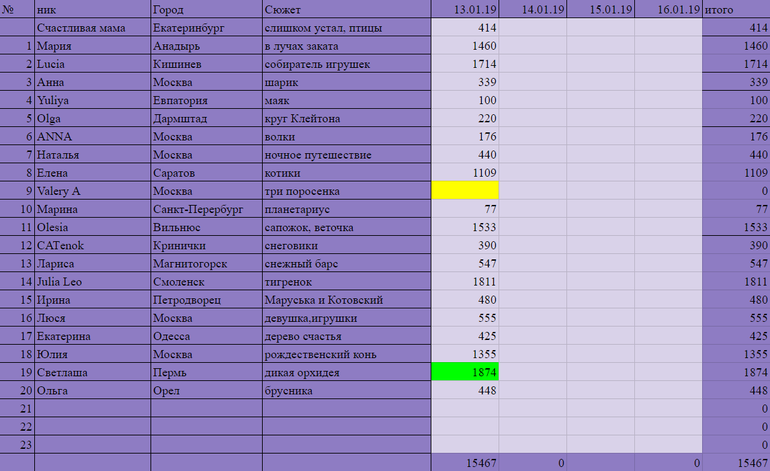770x471 pixels.
Task: Select the row number 23 cell
Action: pos(17,445)
